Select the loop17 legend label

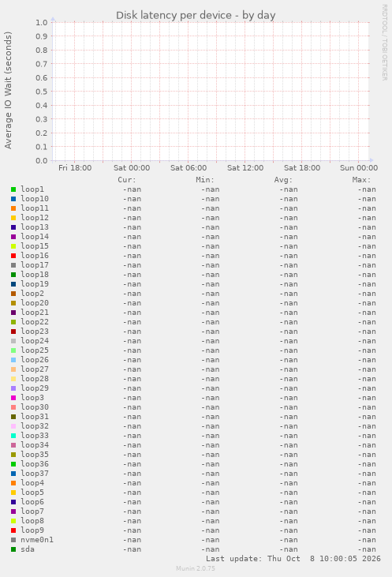(35, 265)
